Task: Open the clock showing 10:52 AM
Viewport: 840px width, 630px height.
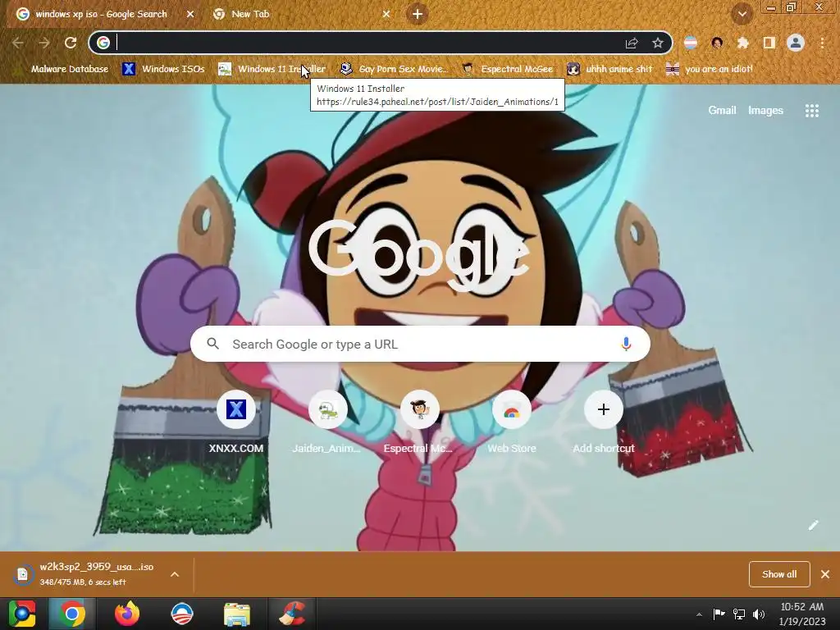Action: tap(802, 614)
